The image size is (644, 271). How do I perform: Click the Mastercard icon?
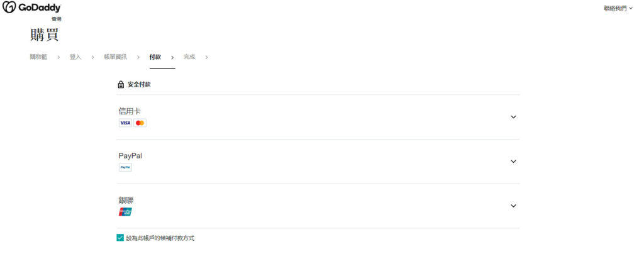coord(140,123)
